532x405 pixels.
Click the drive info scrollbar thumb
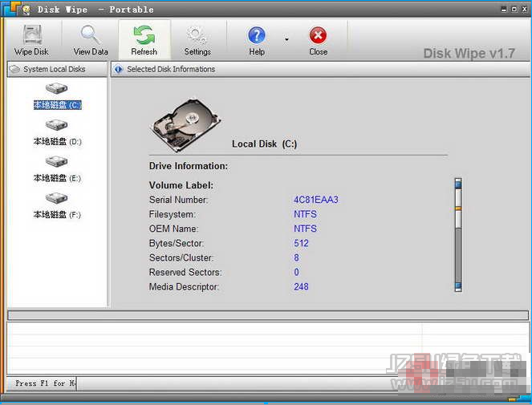click(x=458, y=209)
